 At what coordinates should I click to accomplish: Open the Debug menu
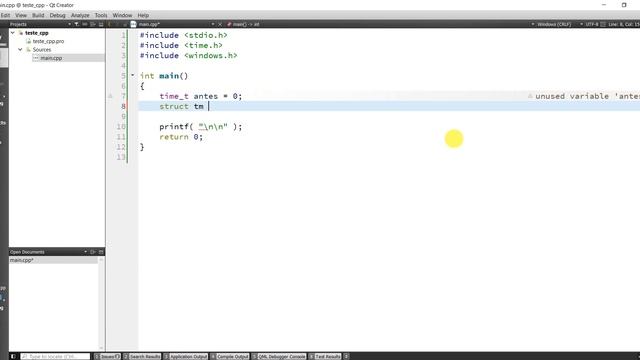click(57, 15)
